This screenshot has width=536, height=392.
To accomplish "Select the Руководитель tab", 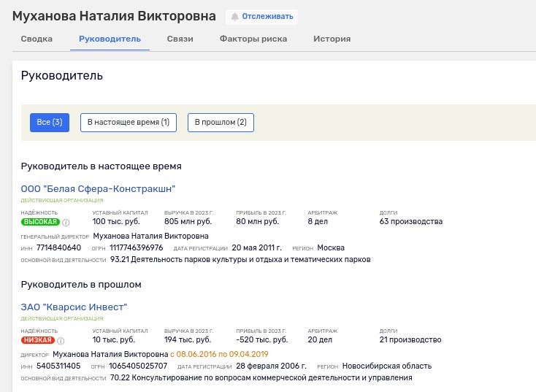I will (110, 39).
